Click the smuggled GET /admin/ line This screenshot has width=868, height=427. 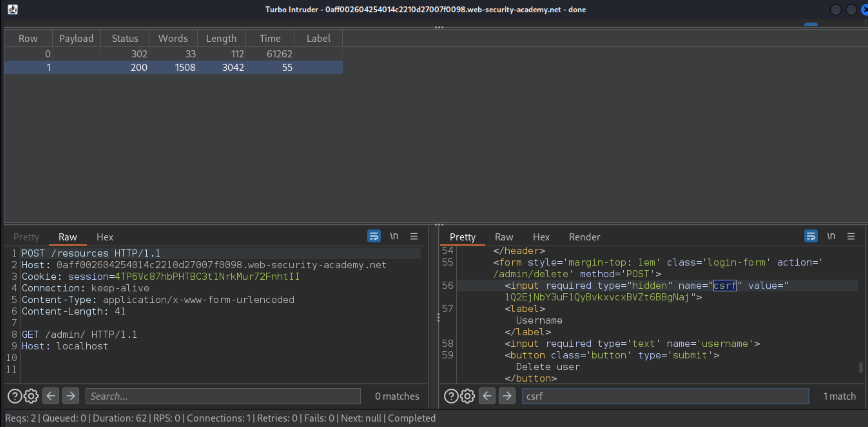pos(79,334)
